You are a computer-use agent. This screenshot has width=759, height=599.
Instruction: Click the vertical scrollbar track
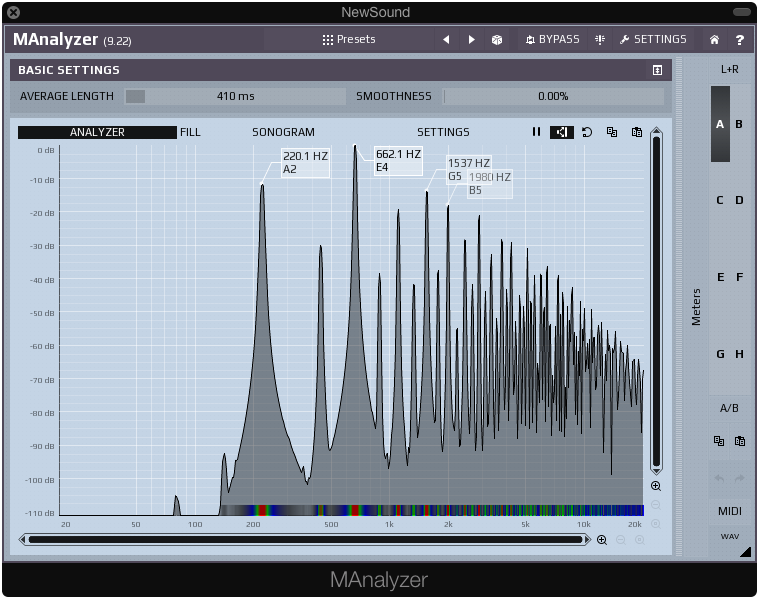click(x=656, y=301)
